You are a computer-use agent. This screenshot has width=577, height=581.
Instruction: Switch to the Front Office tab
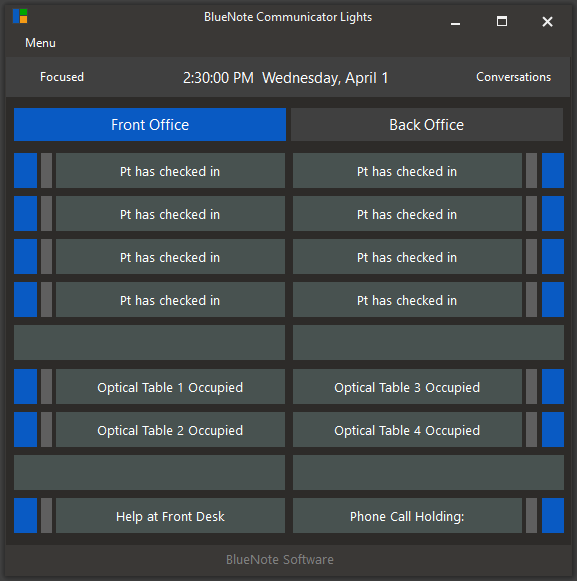click(150, 124)
